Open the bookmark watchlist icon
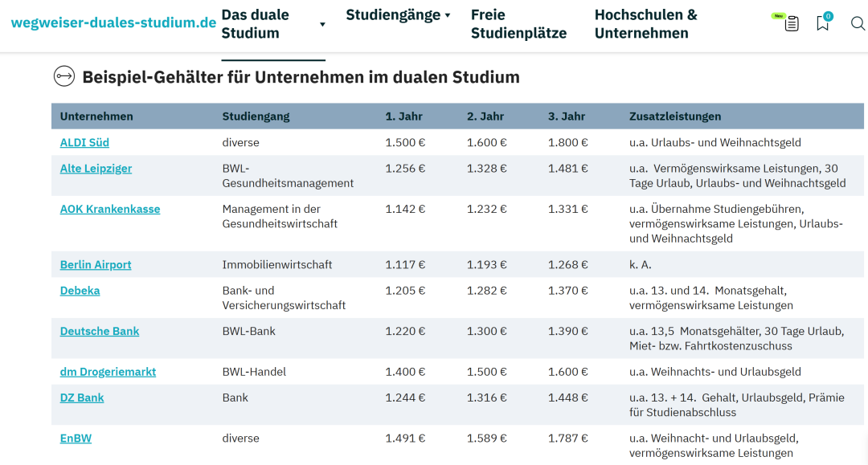 [x=823, y=23]
